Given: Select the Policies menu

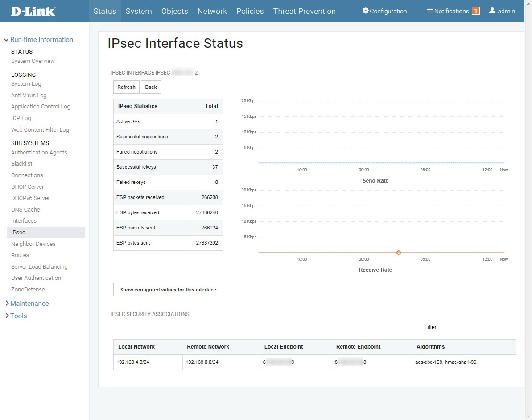Looking at the screenshot, I should pos(250,11).
